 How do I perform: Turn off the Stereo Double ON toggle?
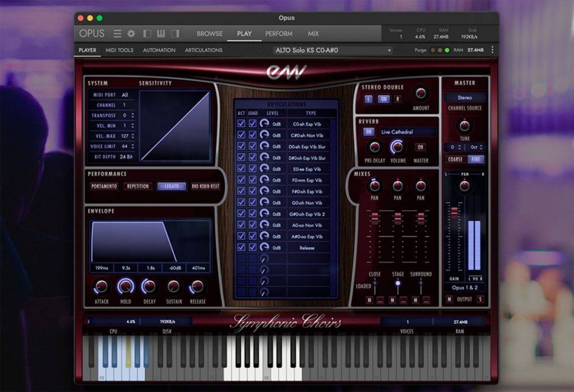click(383, 99)
